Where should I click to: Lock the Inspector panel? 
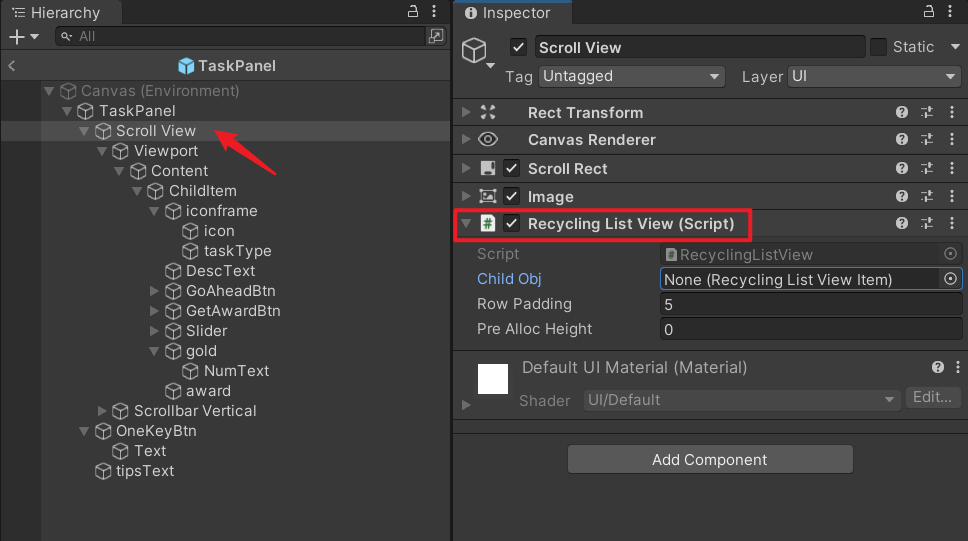pos(928,11)
